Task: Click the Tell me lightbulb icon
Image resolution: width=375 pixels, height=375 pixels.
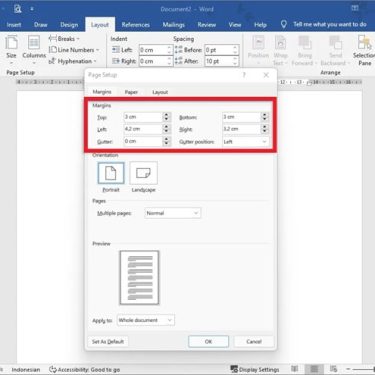Action: (284, 24)
